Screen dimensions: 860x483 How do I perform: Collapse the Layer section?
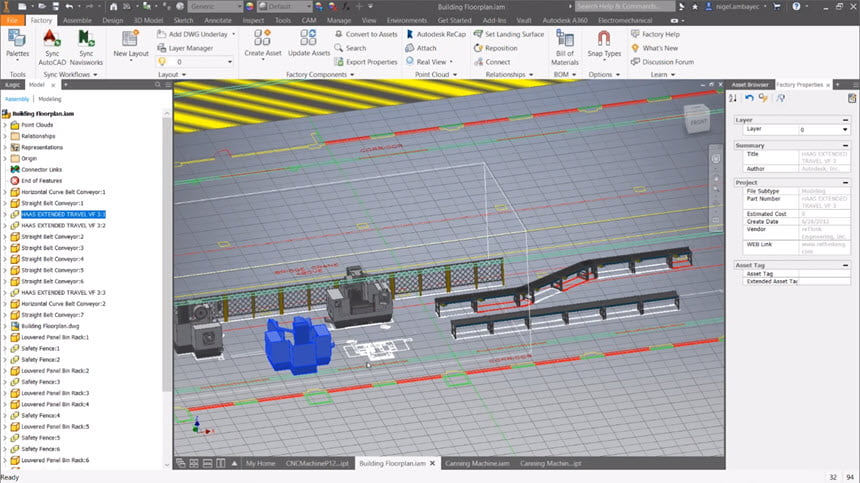pyautogui.click(x=845, y=120)
